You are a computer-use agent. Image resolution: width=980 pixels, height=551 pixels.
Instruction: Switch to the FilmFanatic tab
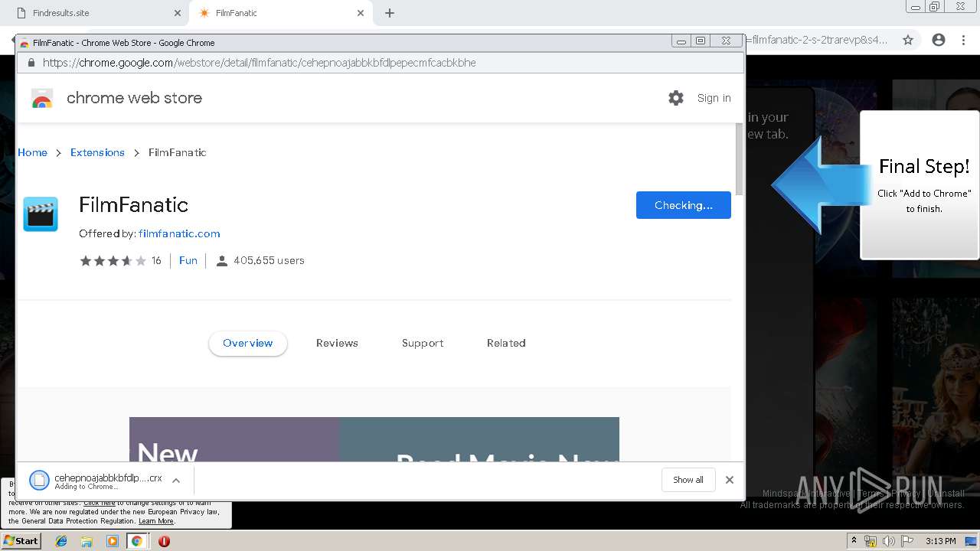pos(279,13)
